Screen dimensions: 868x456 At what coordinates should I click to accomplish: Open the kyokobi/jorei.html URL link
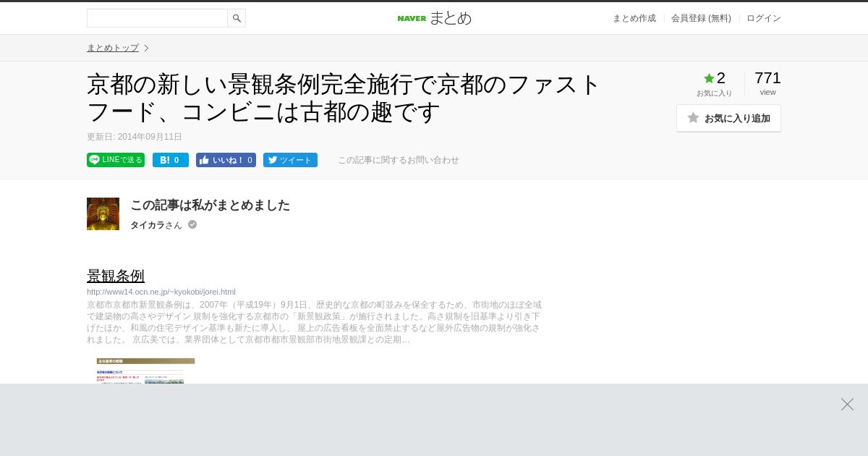(161, 292)
